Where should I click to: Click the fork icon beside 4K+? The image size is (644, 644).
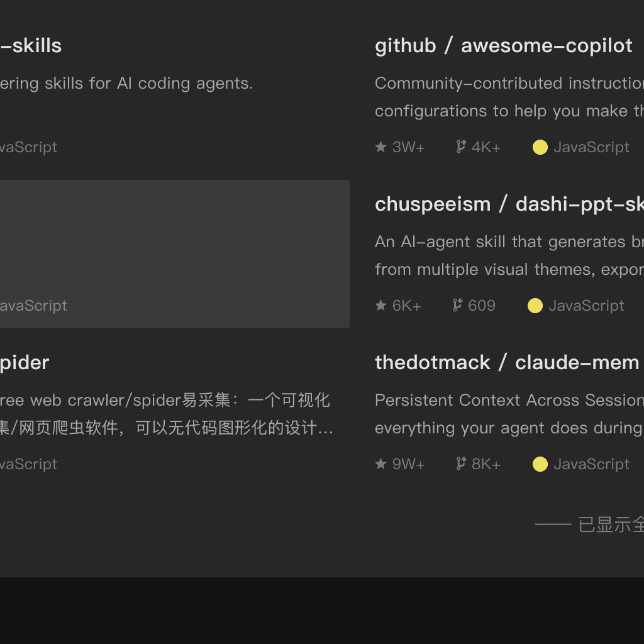461,147
